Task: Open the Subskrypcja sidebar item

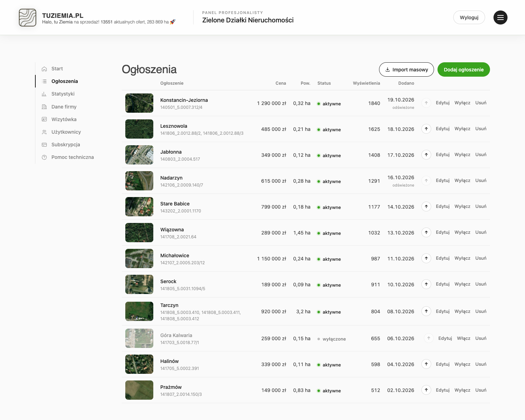Action: [66, 145]
